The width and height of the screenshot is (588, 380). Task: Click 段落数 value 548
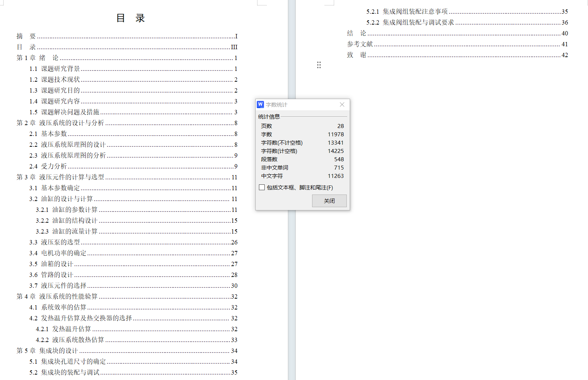[339, 159]
